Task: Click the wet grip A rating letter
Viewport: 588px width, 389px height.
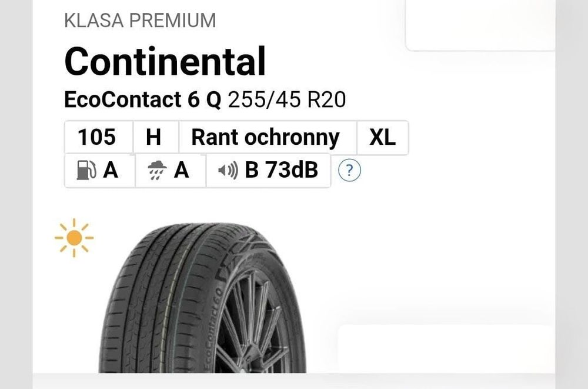Action: [x=181, y=170]
